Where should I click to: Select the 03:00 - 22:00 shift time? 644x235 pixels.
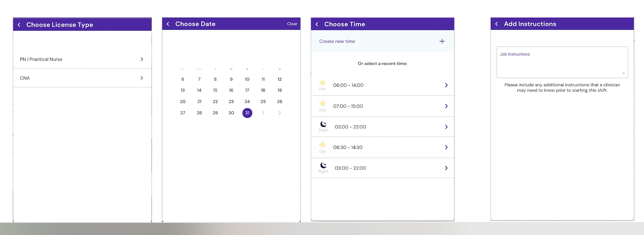point(383,168)
